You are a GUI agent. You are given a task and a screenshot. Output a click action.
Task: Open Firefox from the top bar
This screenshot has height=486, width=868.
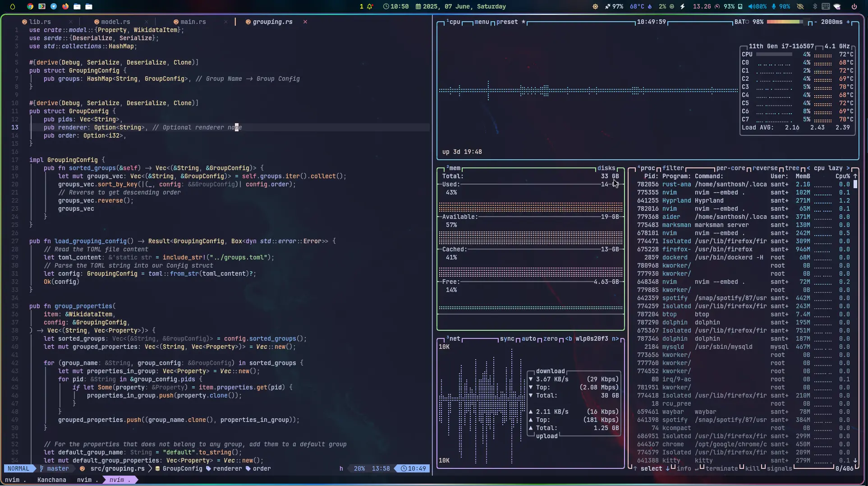(x=65, y=6)
